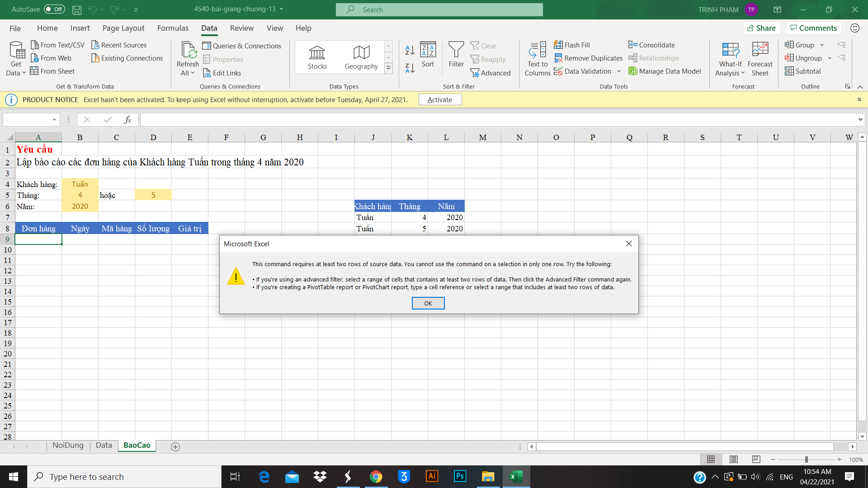This screenshot has width=868, height=488.
Task: Click the Undo arrow icon
Action: (x=93, y=9)
